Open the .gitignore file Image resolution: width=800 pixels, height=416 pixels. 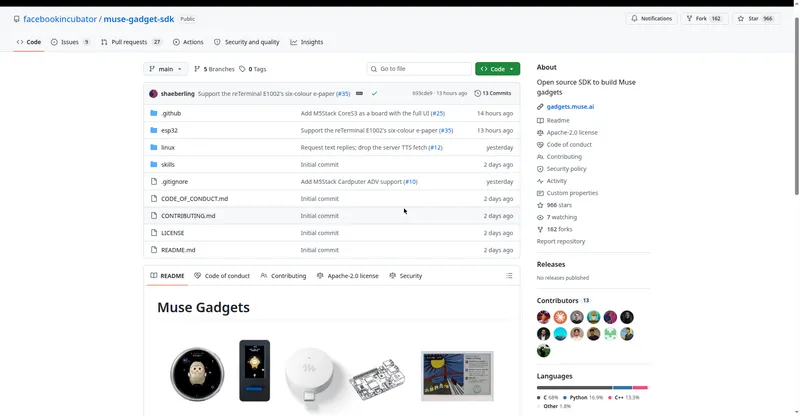point(174,182)
